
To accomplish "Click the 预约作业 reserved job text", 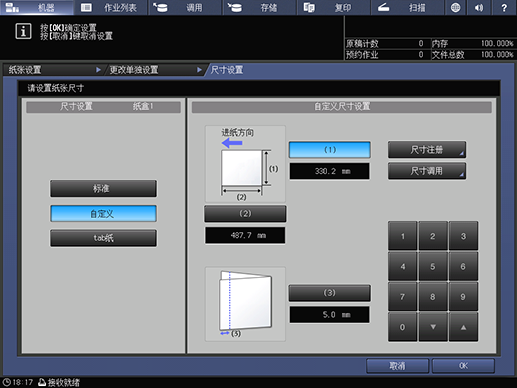I will tap(362, 55).
